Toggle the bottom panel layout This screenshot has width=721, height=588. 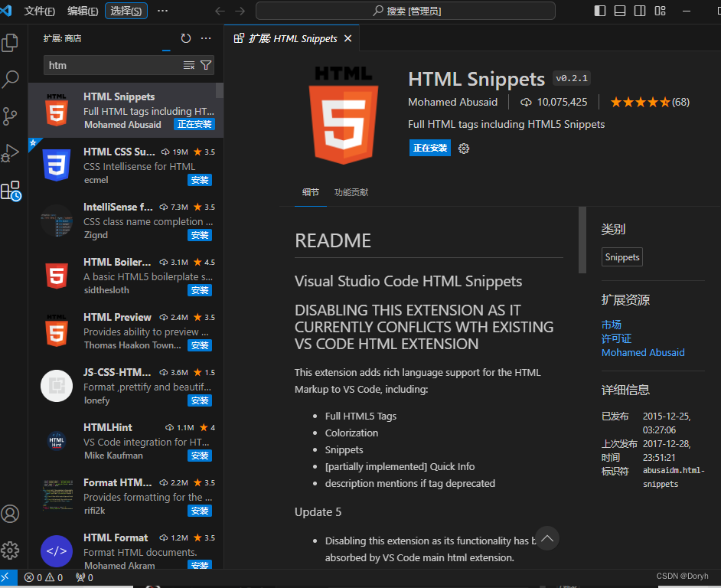pyautogui.click(x=620, y=11)
